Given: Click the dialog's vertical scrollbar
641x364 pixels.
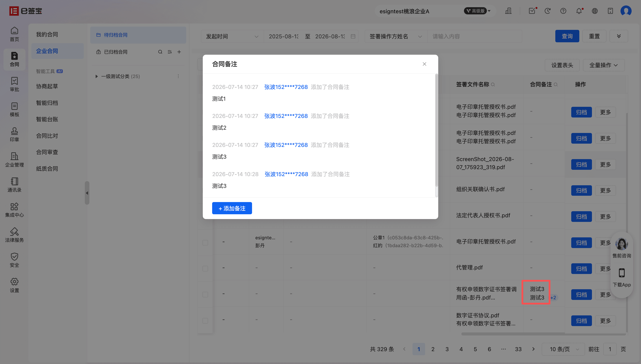Looking at the screenshot, I should click(x=436, y=130).
